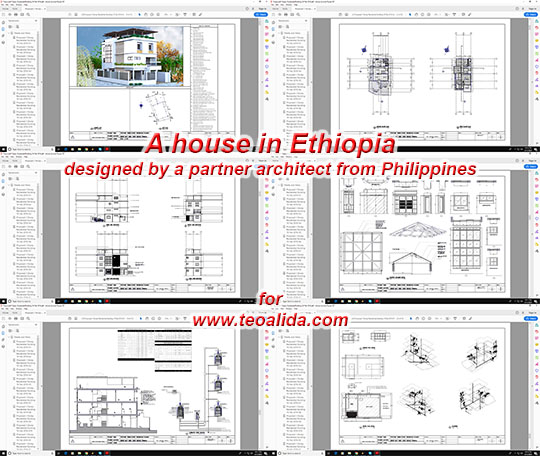Select first child bookmark in house rendering window
Image resolution: width=540 pixels, height=456 pixels.
point(25,40)
